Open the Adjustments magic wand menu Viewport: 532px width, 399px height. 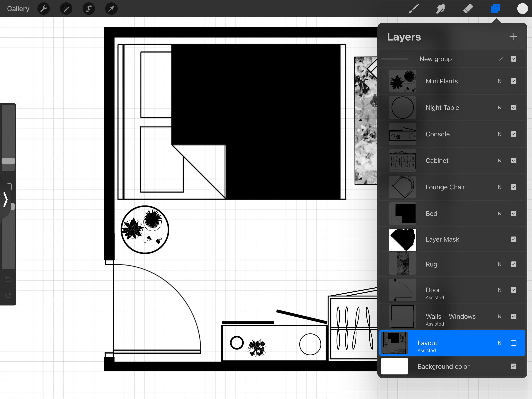[x=66, y=9]
